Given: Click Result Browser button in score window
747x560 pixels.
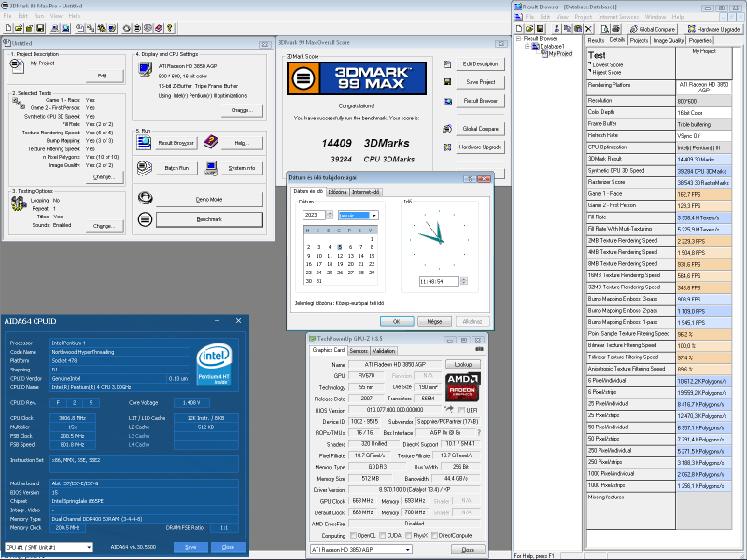Looking at the screenshot, I should pos(480,101).
